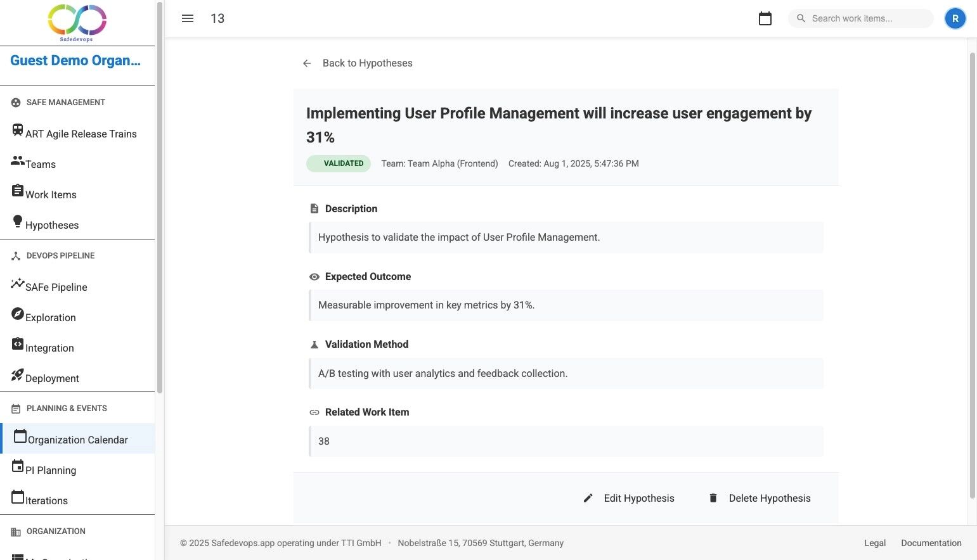Viewport: 977px width, 560px height.
Task: Open ART Agile Release Trains page
Action: tap(81, 134)
